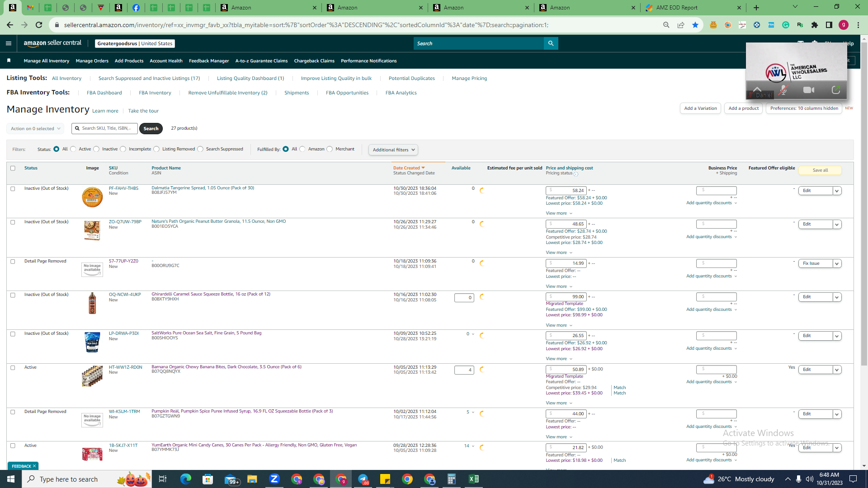Open the Windows notification center icon
This screenshot has height=488, width=868.
[x=854, y=479]
